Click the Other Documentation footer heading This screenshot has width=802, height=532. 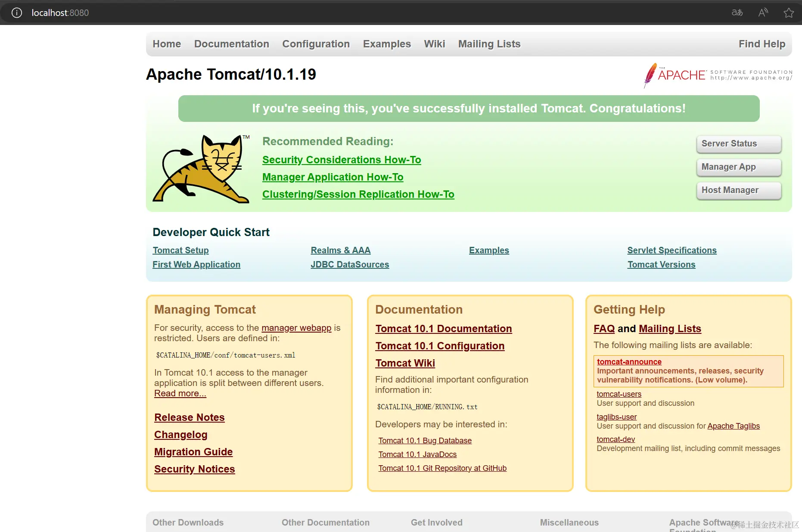coord(326,523)
